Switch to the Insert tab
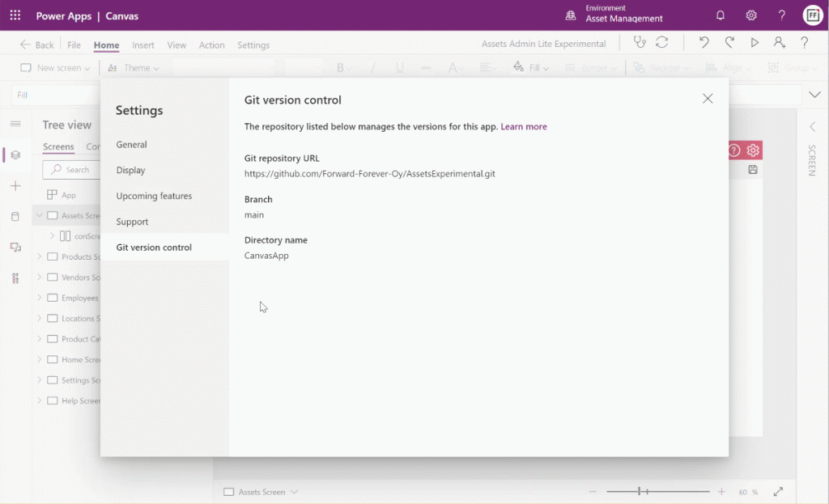The width and height of the screenshot is (829, 504). tap(142, 45)
